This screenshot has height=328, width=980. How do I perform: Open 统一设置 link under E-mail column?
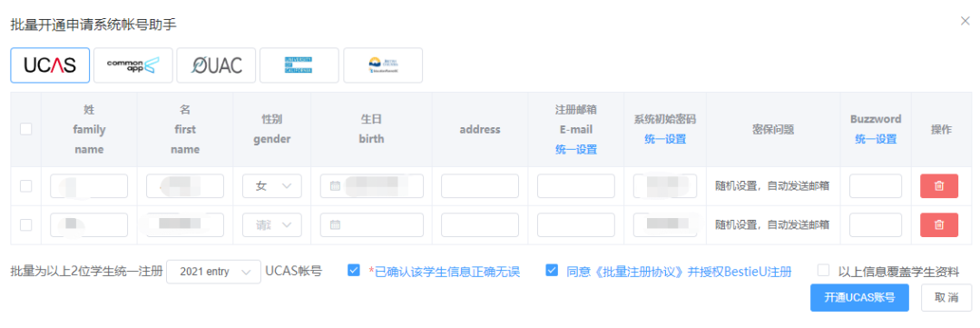pos(575,149)
